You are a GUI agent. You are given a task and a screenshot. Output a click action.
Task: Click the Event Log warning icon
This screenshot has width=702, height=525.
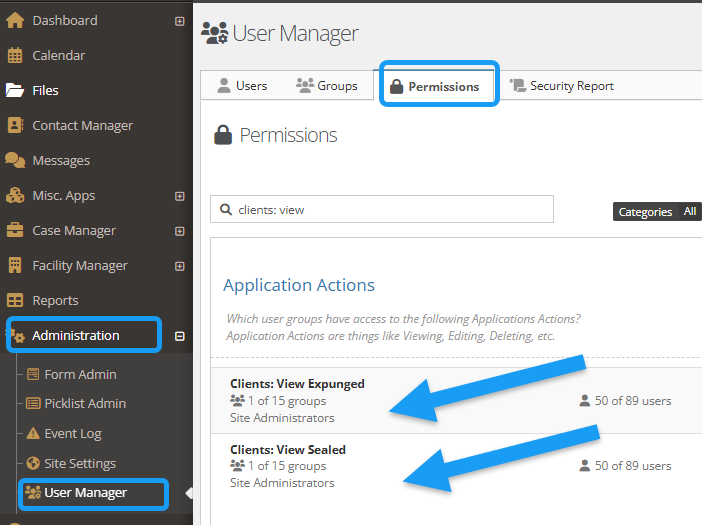(x=33, y=434)
